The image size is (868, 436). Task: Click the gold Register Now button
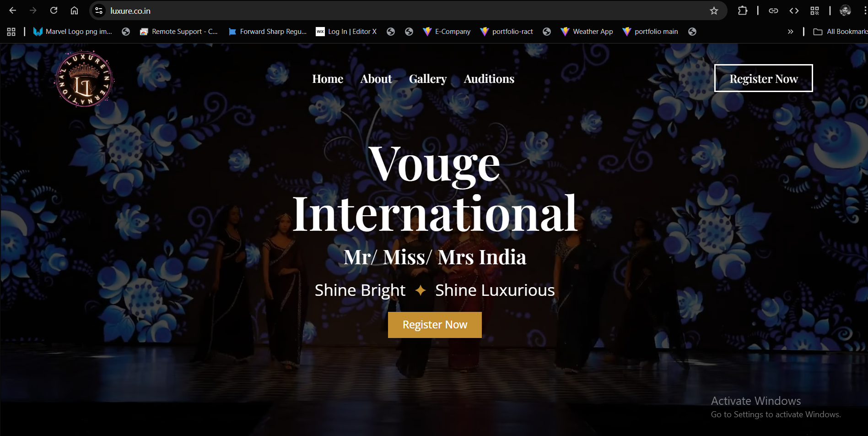tap(435, 325)
